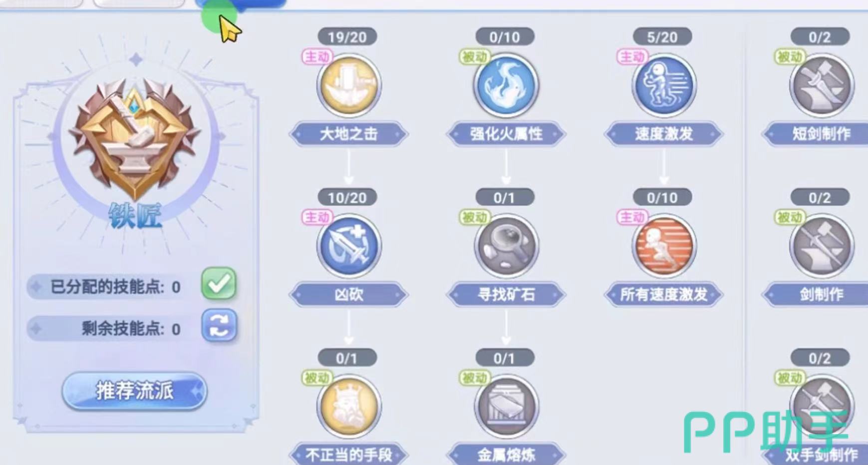Click the 剑制作 crafting skill icon
The width and height of the screenshot is (868, 465).
pos(821,246)
